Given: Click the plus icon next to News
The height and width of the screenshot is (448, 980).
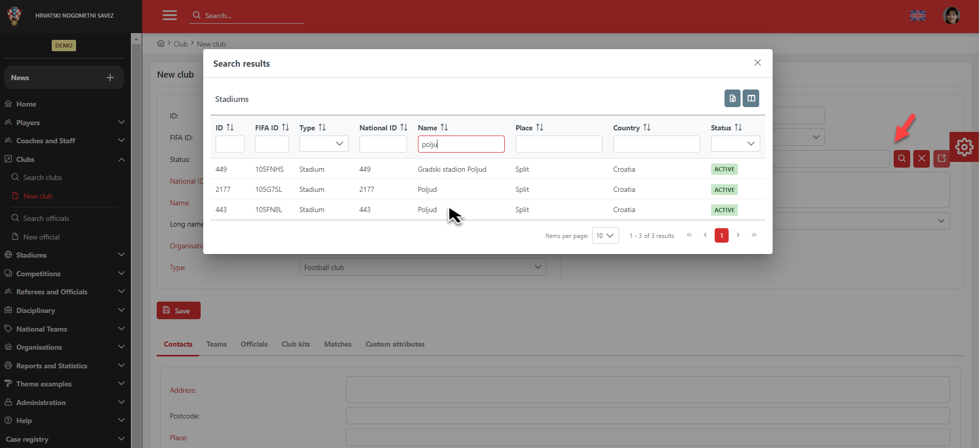Looking at the screenshot, I should click(110, 78).
